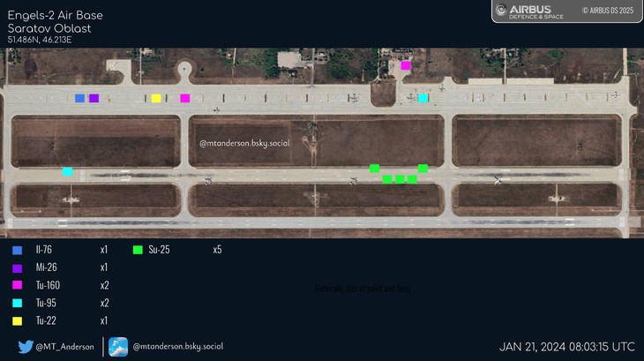
Task: Click the x5 count beside Su-25
Action: (217, 250)
